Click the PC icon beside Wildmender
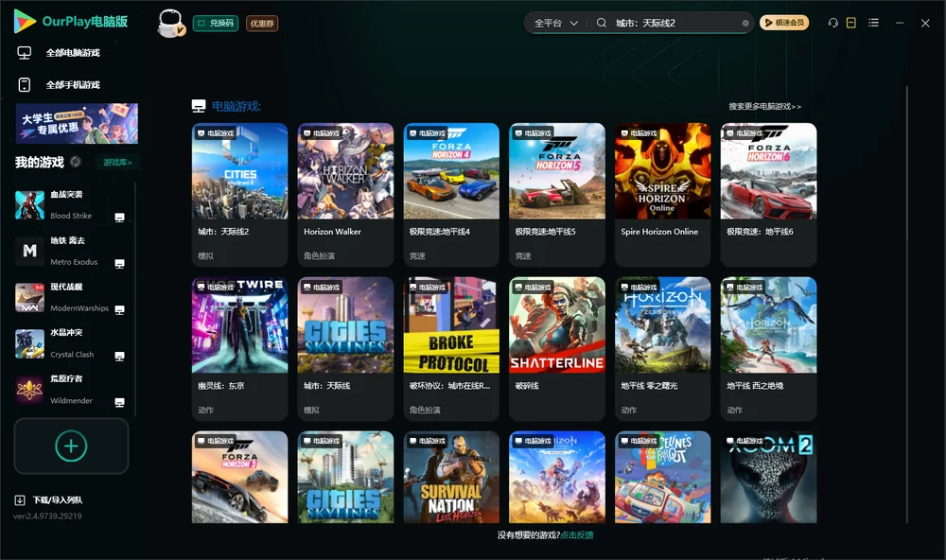 pos(119,403)
